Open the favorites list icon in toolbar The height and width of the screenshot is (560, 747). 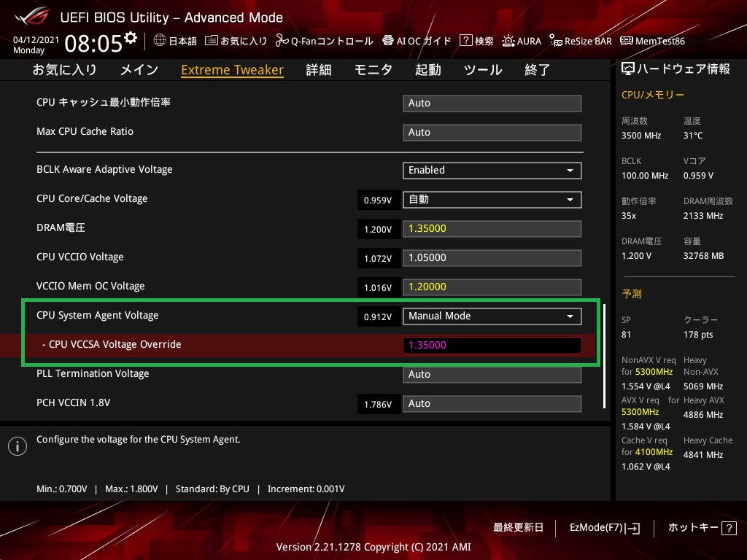click(x=212, y=41)
